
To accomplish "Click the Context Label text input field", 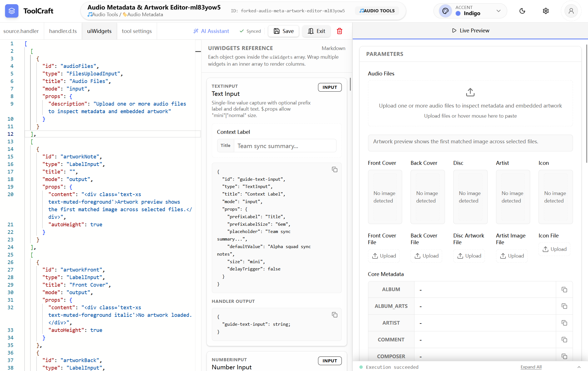I will pos(284,146).
